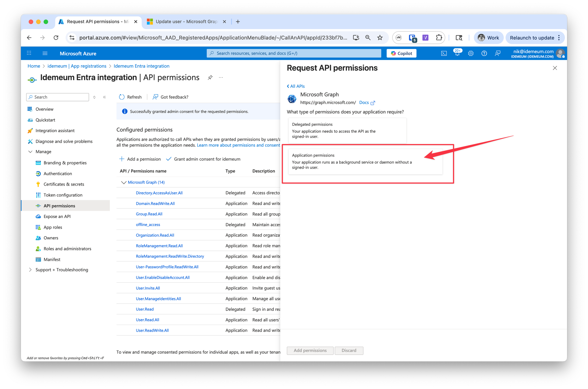This screenshot has width=588, height=389.
Task: Collapse the Manage section
Action: point(30,152)
